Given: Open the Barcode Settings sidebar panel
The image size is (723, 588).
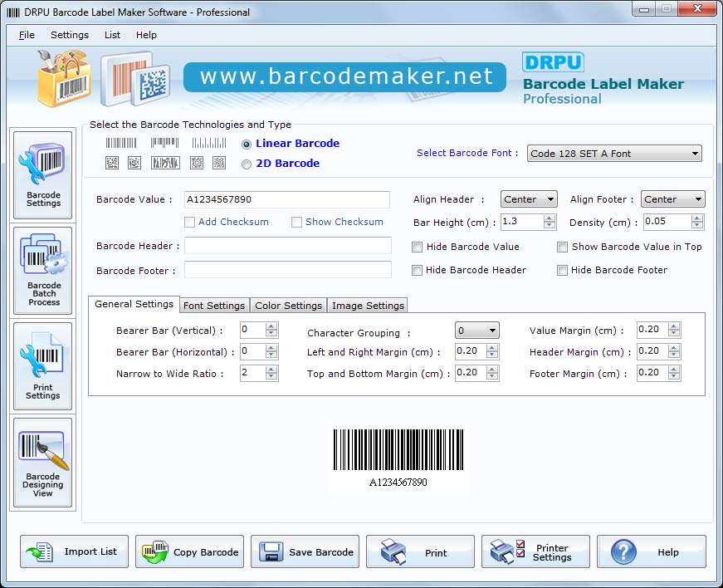Looking at the screenshot, I should 43,174.
